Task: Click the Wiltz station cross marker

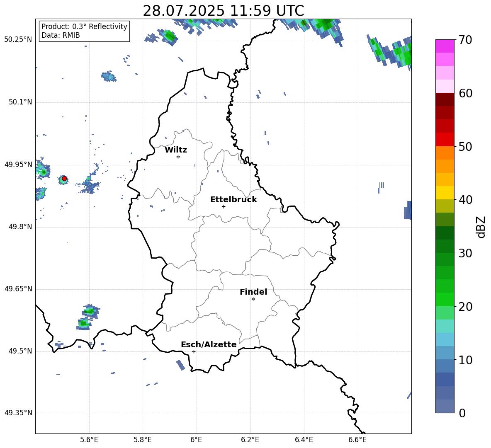Action: [178, 157]
